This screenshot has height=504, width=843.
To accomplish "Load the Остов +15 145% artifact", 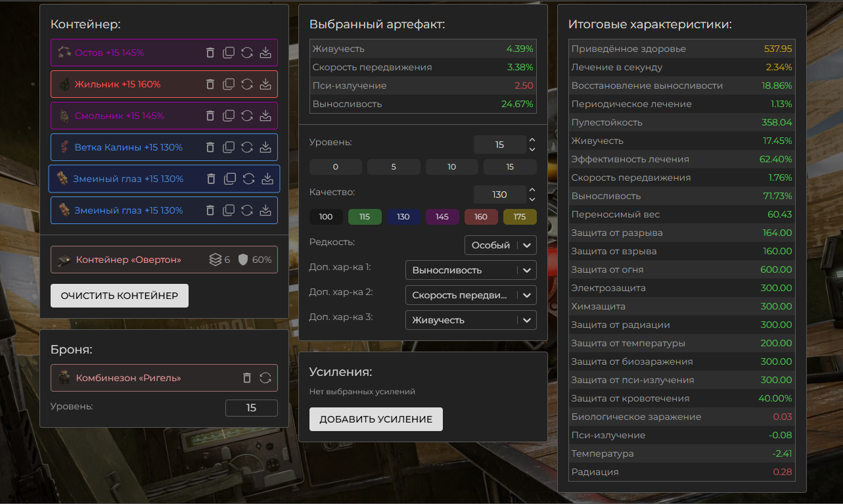I will [265, 53].
